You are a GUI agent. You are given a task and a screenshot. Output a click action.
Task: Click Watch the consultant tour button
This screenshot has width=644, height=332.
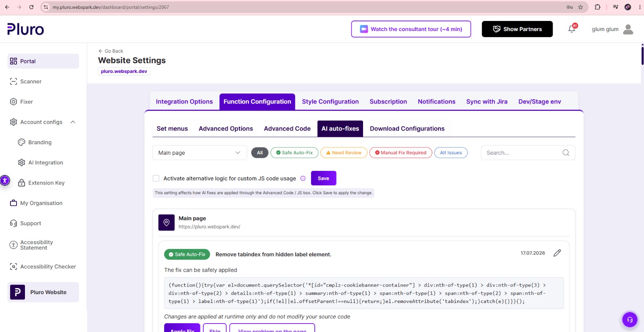[411, 29]
